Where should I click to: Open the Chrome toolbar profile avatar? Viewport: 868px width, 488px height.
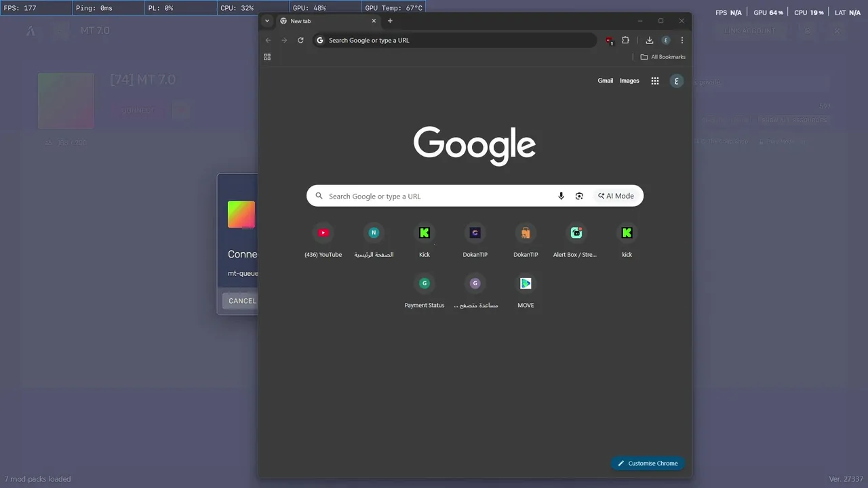point(666,40)
